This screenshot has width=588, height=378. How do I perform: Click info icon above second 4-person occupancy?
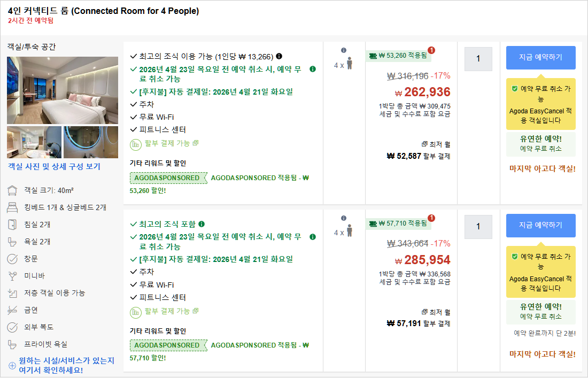[344, 218]
